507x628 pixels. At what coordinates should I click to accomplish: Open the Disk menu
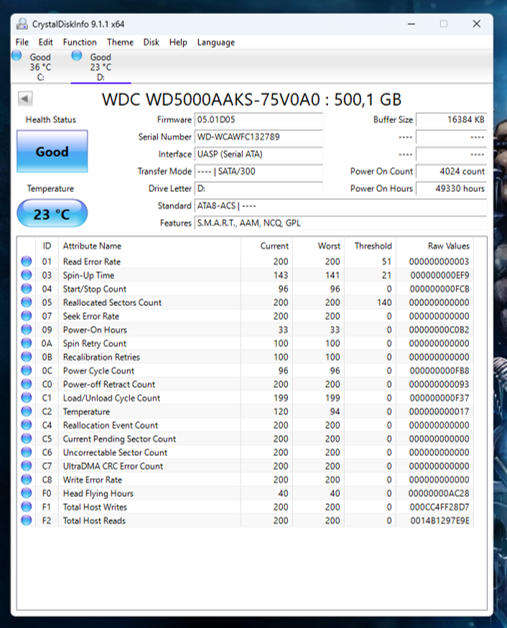click(151, 42)
